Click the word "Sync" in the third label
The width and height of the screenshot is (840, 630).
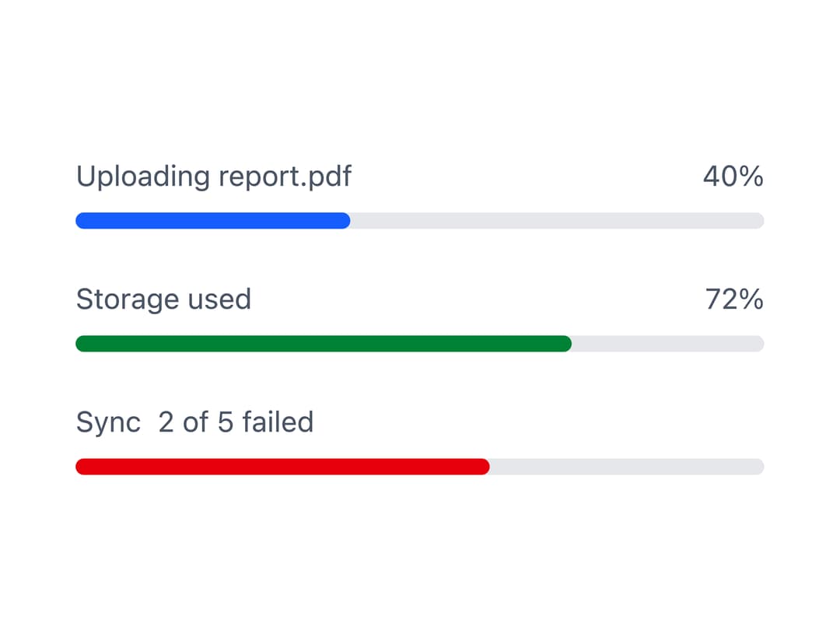pyautogui.click(x=108, y=422)
